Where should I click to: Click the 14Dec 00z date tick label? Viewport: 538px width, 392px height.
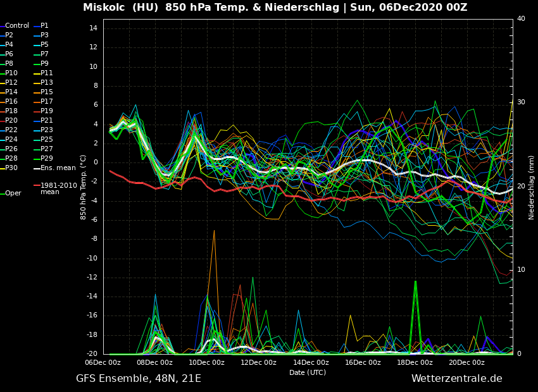[x=311, y=363]
